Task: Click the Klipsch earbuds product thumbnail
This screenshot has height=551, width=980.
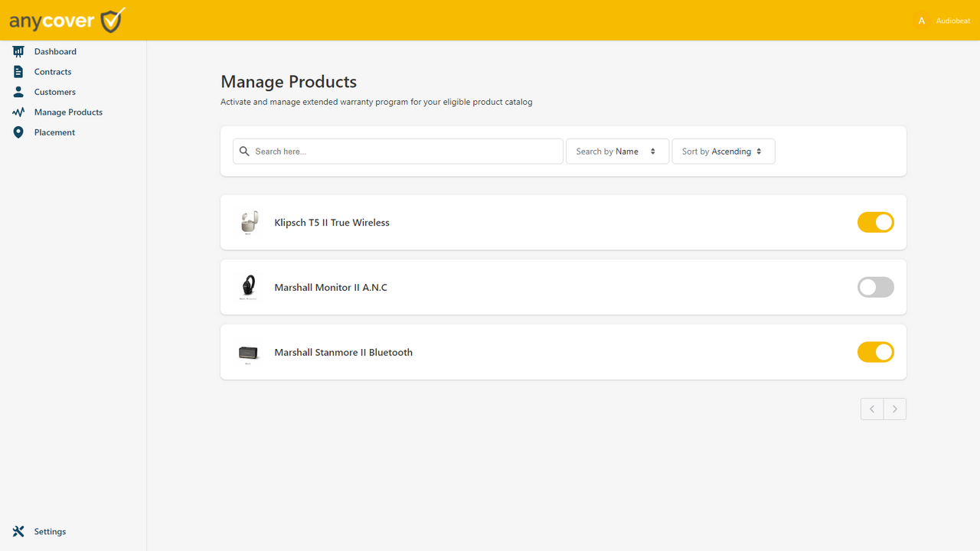Action: coord(248,222)
